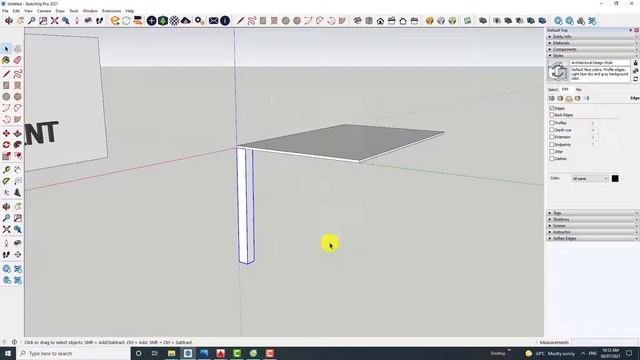Enable the Back Edges checkbox
Viewport: 640px width, 360px height.
[x=551, y=115]
